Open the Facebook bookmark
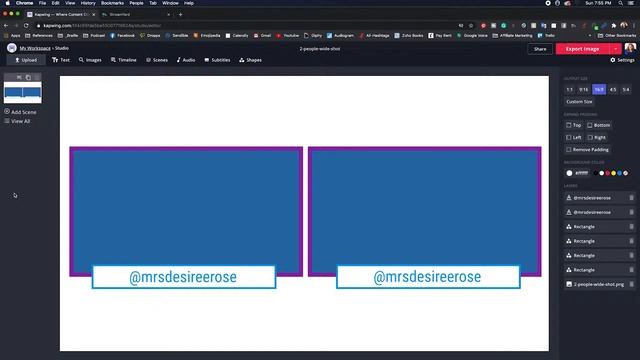 point(122,36)
